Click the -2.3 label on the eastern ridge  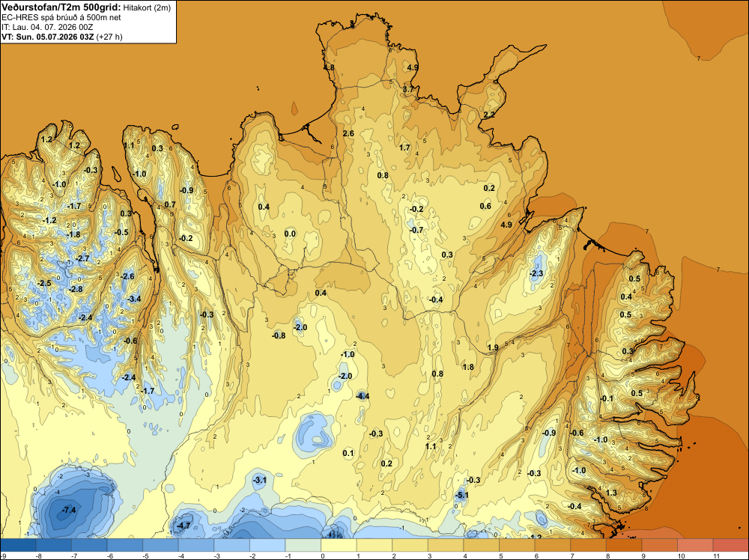pos(536,273)
